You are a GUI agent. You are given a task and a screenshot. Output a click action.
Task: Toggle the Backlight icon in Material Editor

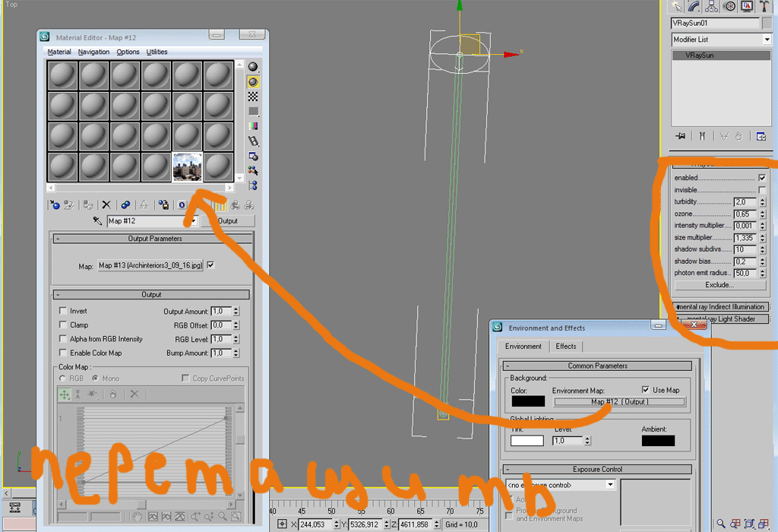(x=253, y=81)
